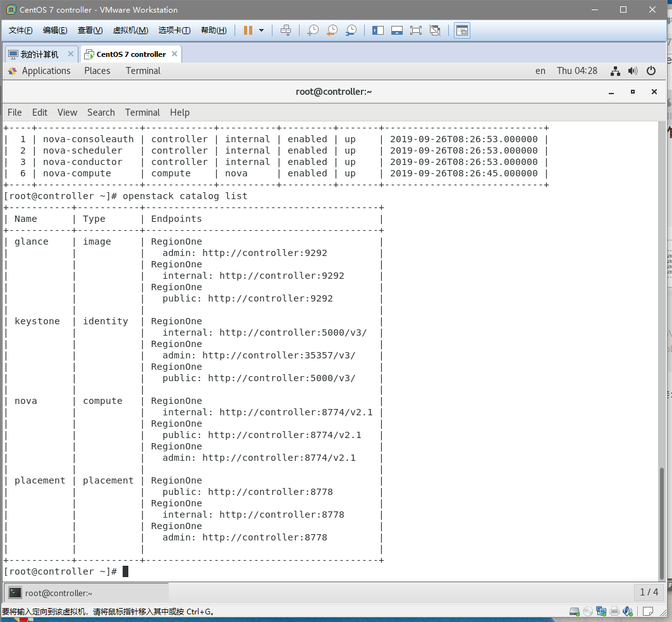Open the Terminal menu in the terminal window

[x=142, y=112]
